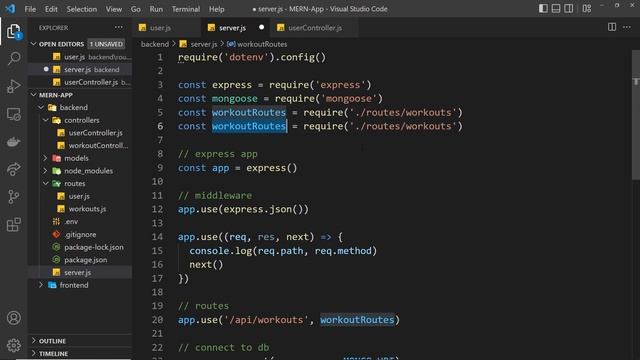Open package-lock.json file

click(x=80, y=247)
